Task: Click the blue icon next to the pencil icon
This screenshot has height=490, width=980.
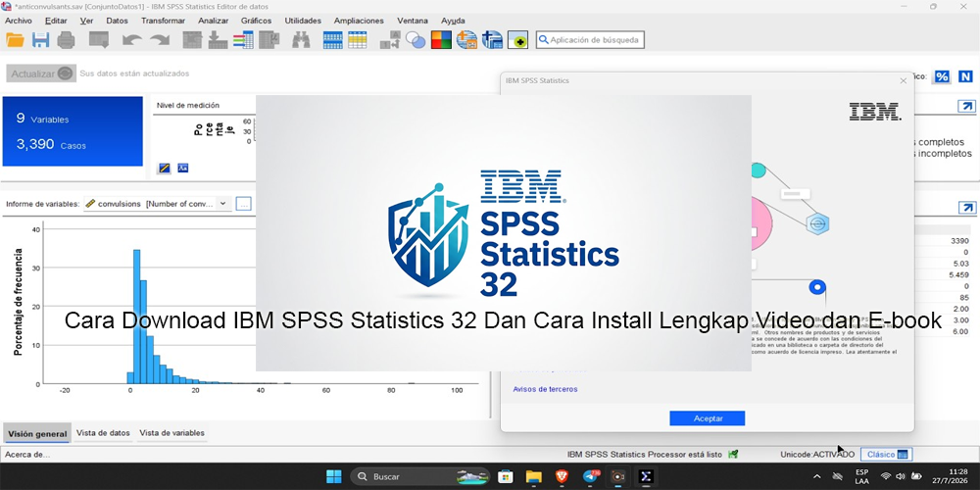Action: point(183,169)
